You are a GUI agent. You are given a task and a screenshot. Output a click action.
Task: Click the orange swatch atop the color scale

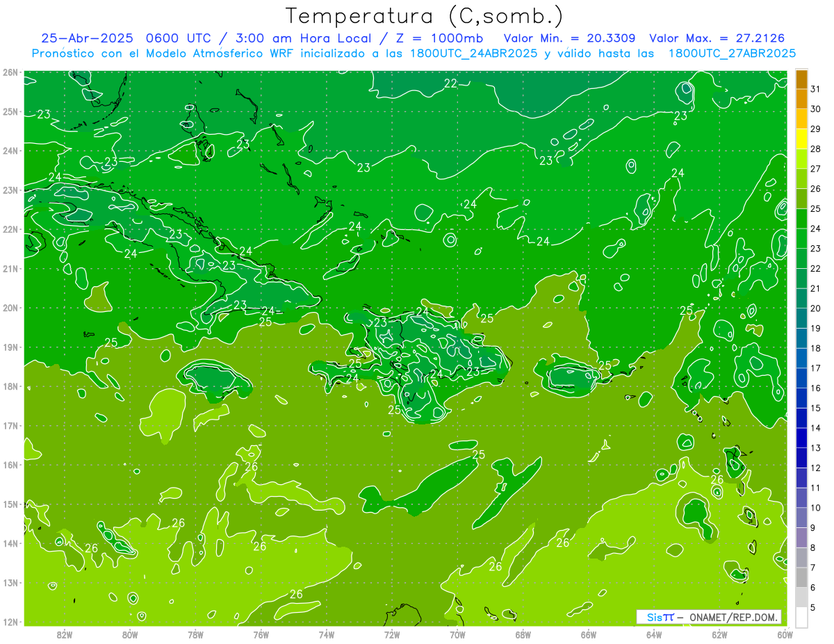click(x=801, y=79)
